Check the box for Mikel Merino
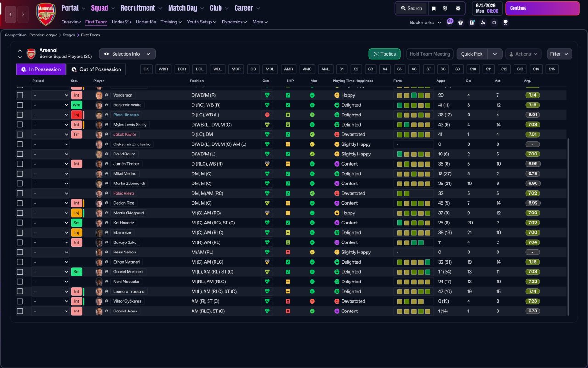588x368 pixels. pos(20,173)
